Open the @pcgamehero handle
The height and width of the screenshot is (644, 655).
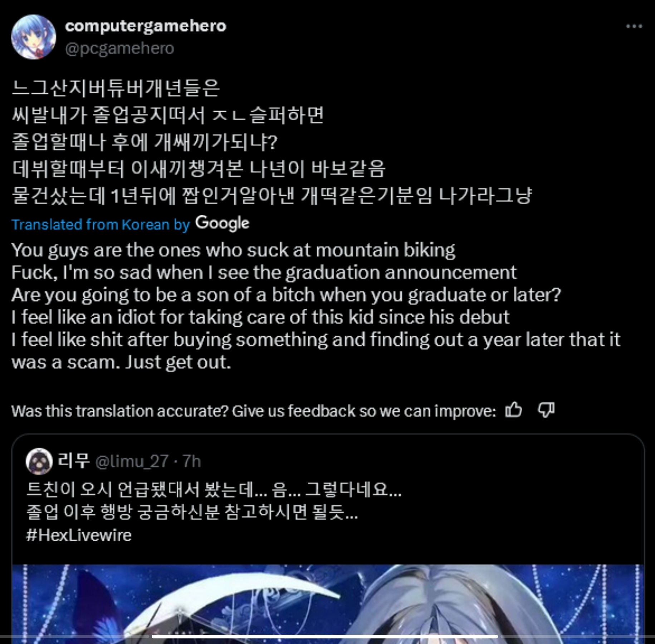(x=119, y=48)
